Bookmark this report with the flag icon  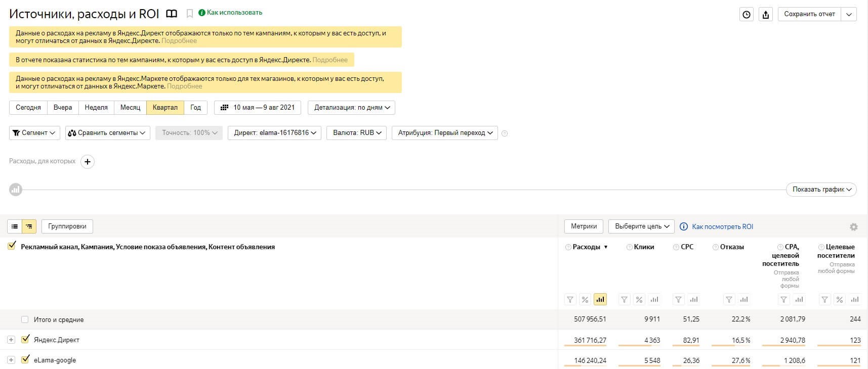[190, 14]
